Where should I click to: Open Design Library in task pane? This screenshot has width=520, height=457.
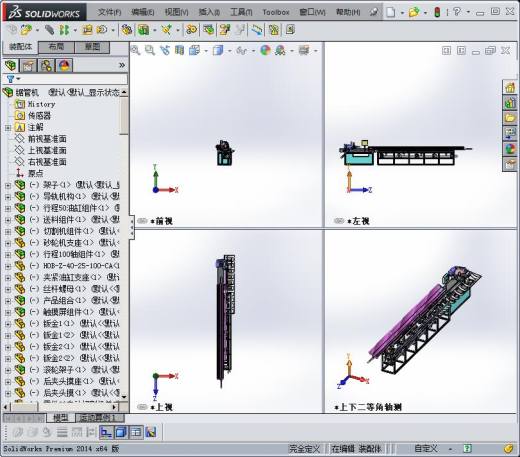(x=510, y=103)
